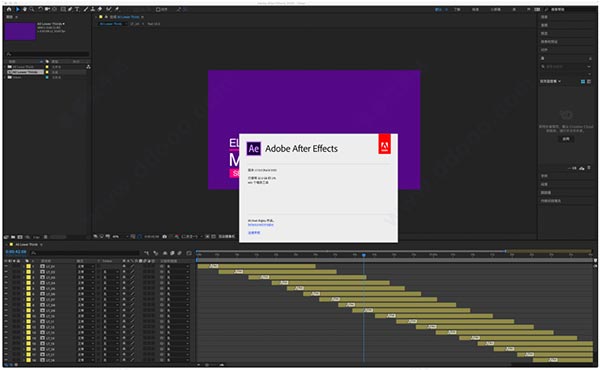Open the blend mode dropdown for layer 9
This screenshot has width=600, height=370.
point(86,311)
